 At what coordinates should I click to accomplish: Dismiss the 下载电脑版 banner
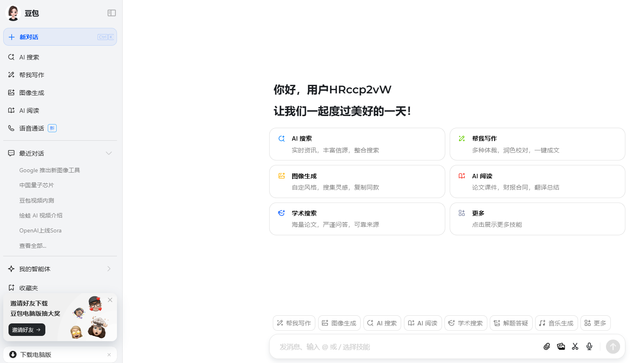[x=109, y=355]
